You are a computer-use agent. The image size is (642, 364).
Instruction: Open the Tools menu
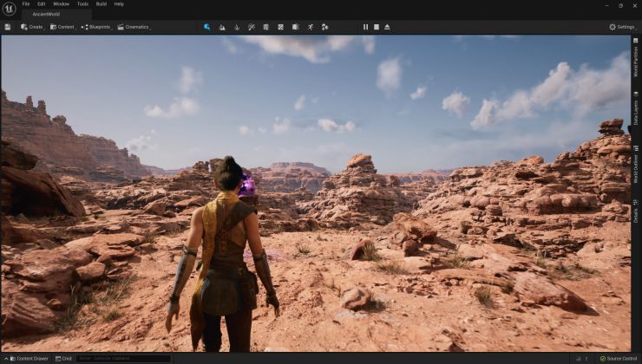click(x=82, y=4)
